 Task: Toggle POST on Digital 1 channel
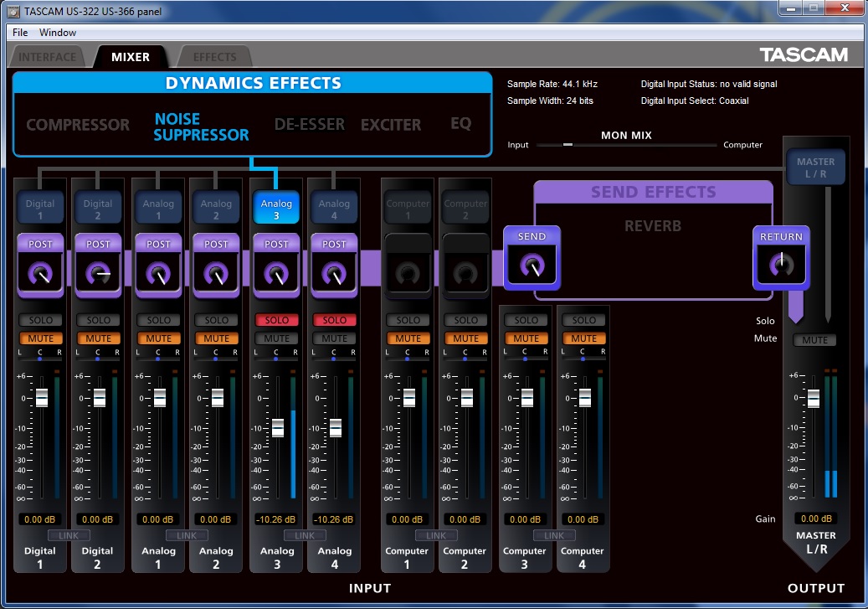pos(40,244)
